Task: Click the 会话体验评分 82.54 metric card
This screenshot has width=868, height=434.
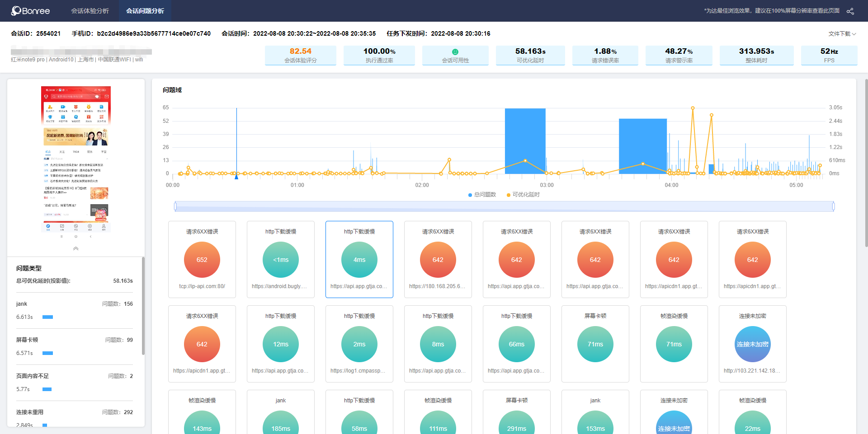Action: click(x=301, y=55)
